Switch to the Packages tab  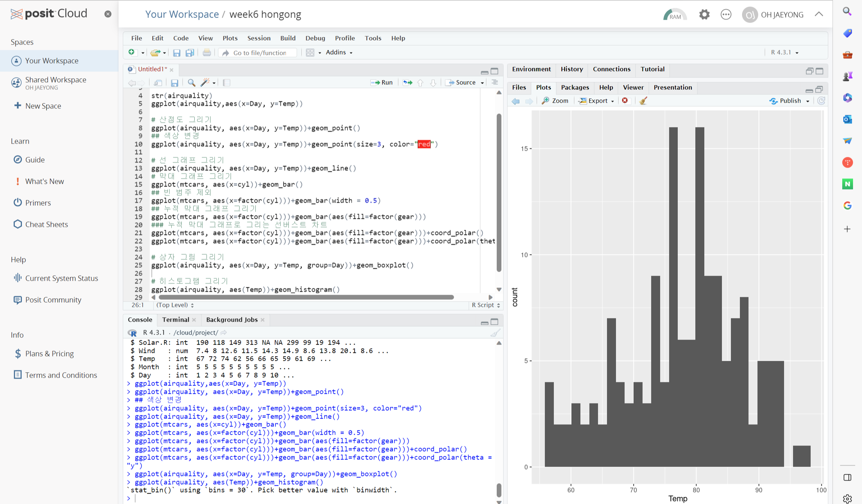(x=575, y=87)
